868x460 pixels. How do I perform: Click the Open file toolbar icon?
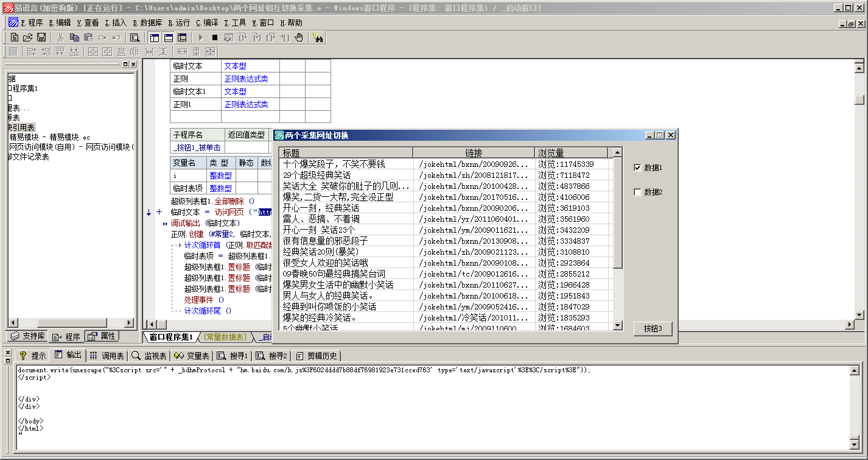28,37
